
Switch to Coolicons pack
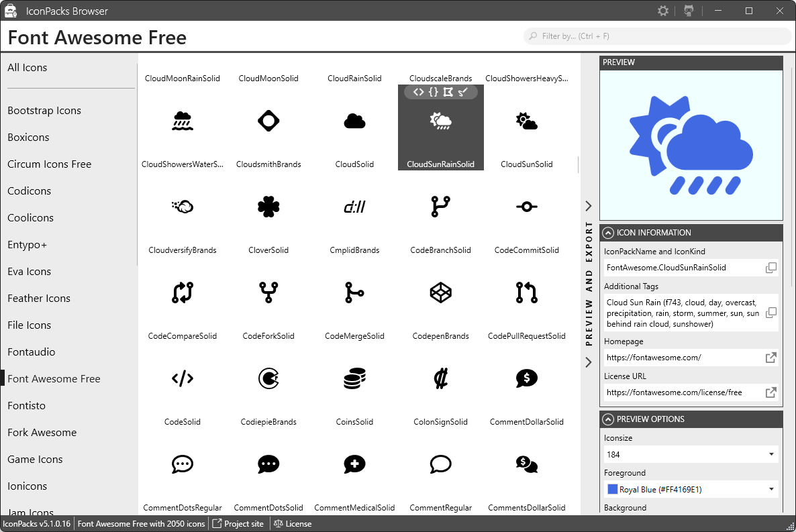30,218
